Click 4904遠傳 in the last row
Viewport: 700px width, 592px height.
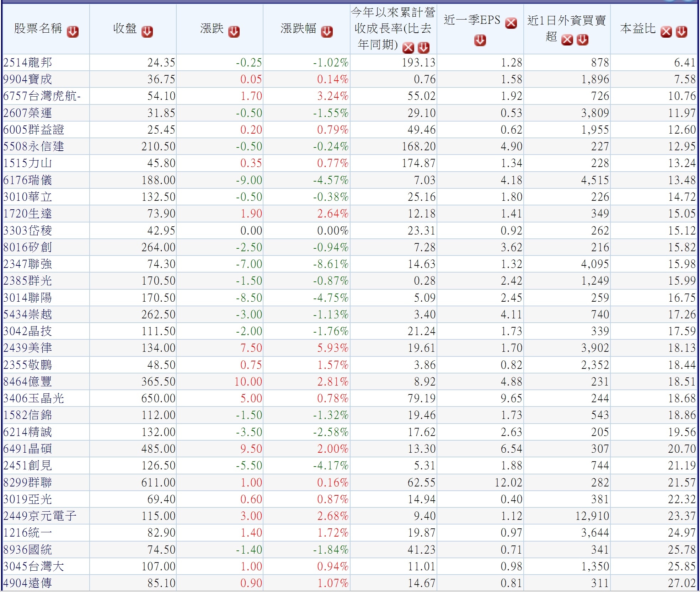tap(28, 583)
